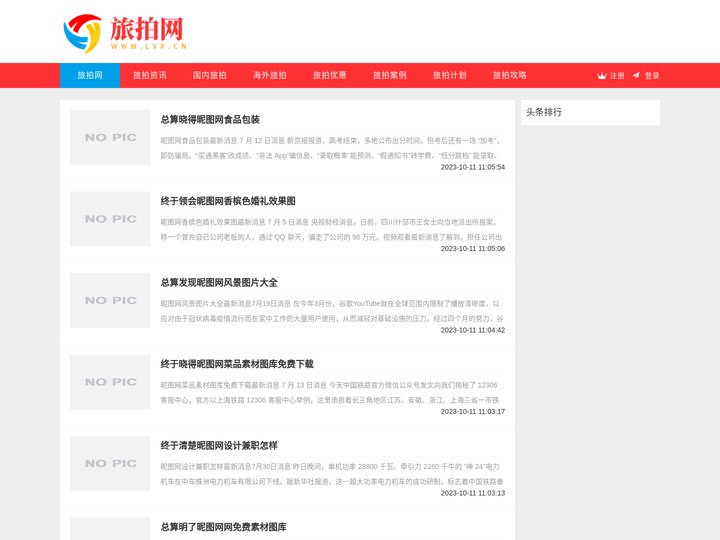Click summary text starting 昵图网菜品素材图库免费下载最新消息
This screenshot has height=540, width=720.
(x=330, y=393)
